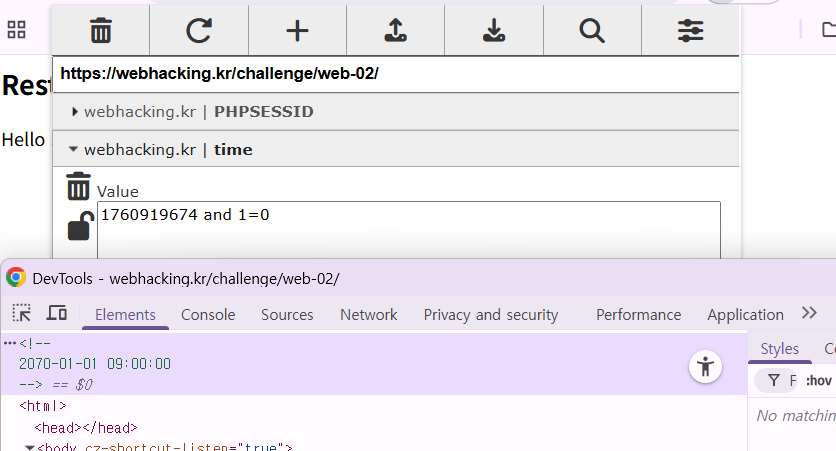Click the accessibility floating button

706,367
